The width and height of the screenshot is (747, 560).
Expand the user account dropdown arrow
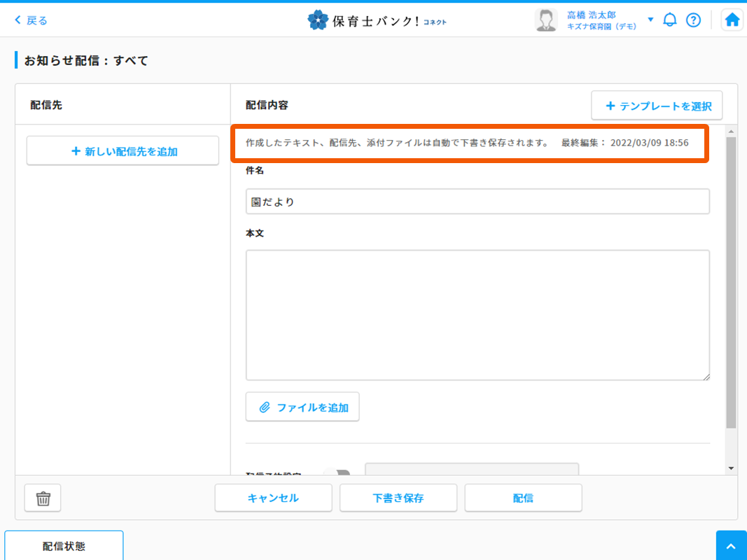tap(650, 20)
